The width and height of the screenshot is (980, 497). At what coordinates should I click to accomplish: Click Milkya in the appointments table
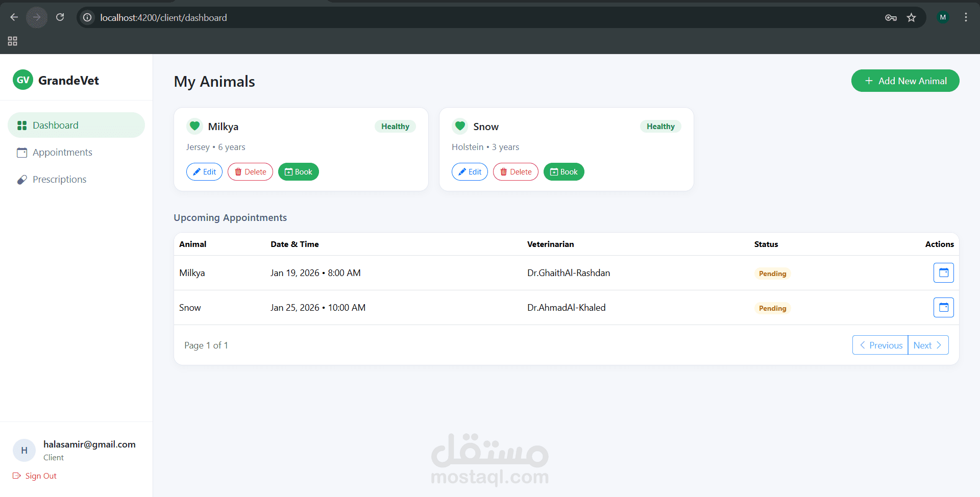(192, 273)
